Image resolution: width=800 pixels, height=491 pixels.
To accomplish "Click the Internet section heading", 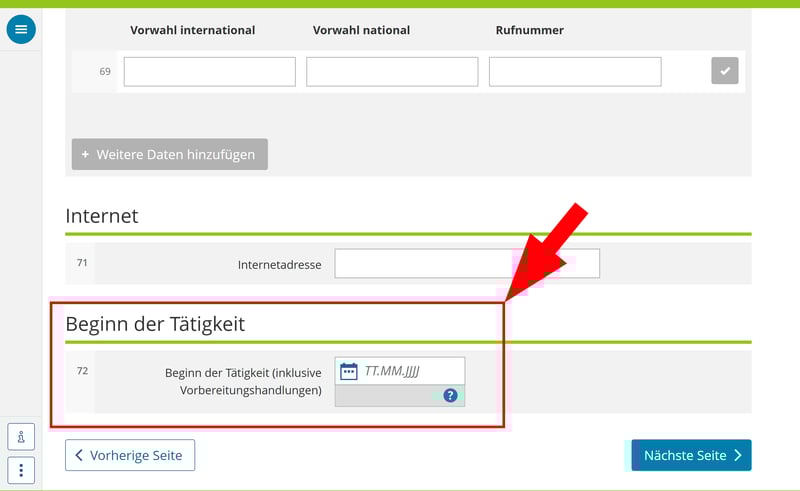I will [x=101, y=215].
